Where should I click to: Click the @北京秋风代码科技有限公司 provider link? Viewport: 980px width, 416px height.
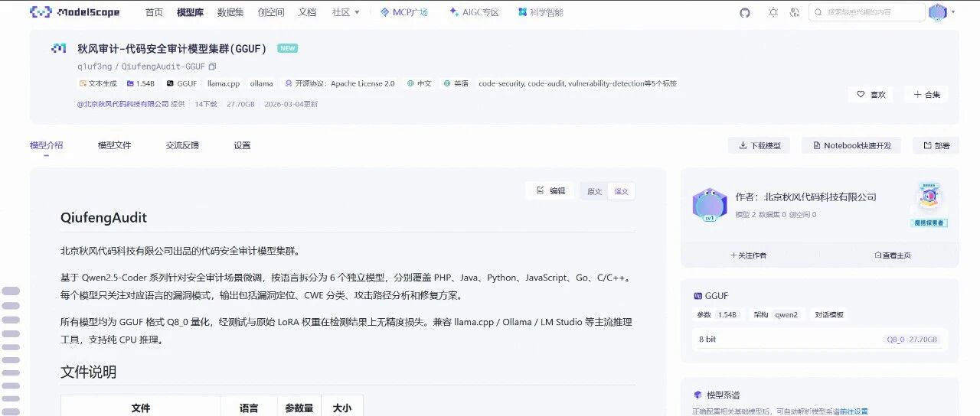[x=122, y=104]
